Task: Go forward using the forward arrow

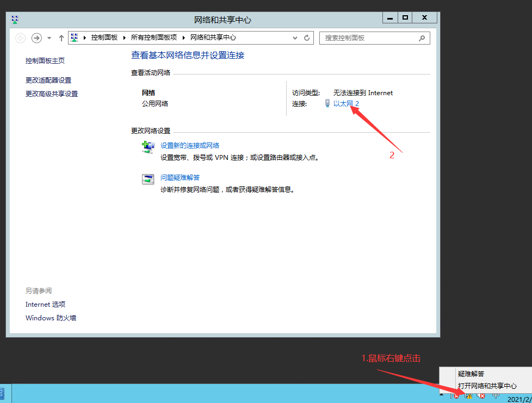Action: tap(36, 38)
